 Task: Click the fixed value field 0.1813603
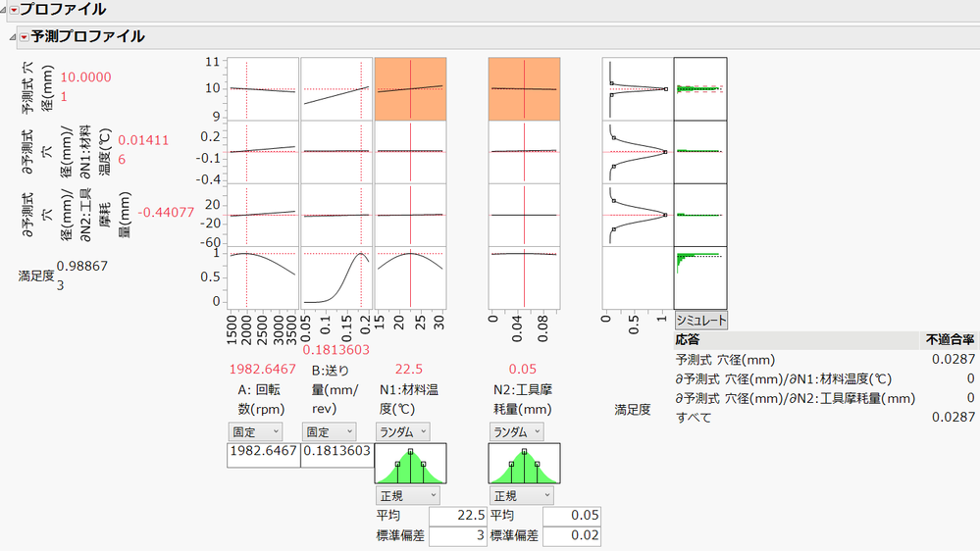point(336,454)
